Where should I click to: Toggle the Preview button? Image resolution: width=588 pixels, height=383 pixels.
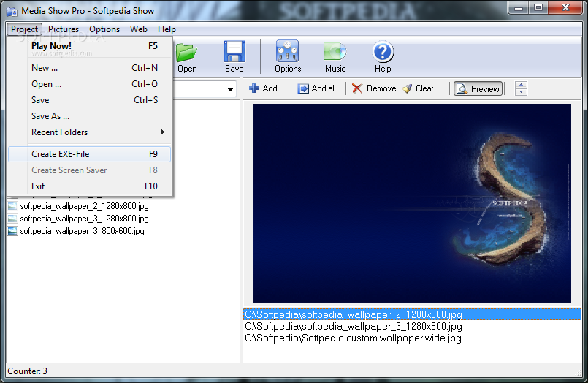478,88
